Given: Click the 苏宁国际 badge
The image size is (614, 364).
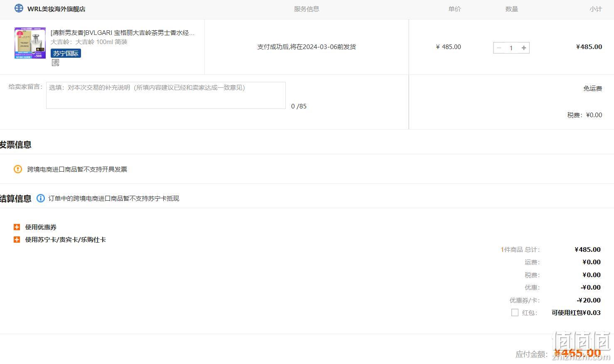Looking at the screenshot, I should 66,53.
